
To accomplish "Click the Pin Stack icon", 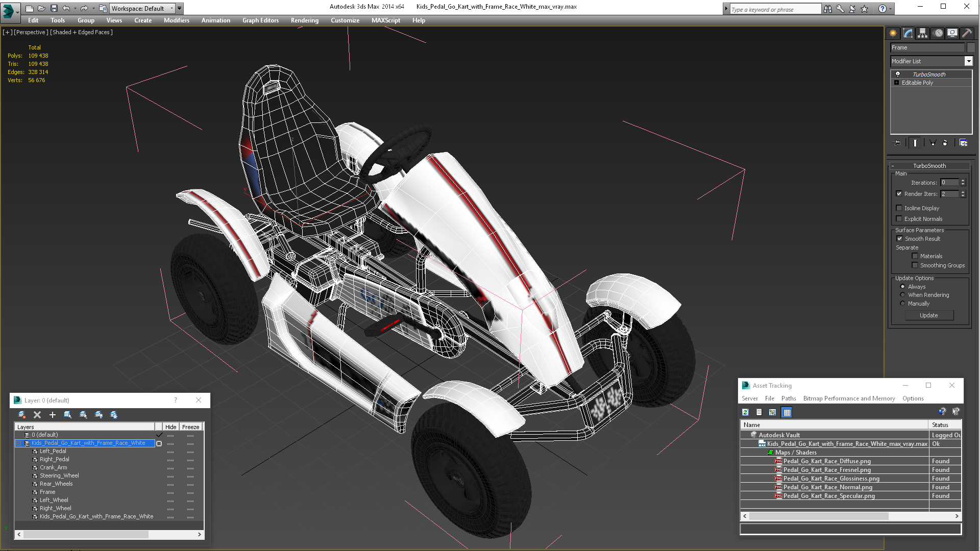I will click(897, 143).
